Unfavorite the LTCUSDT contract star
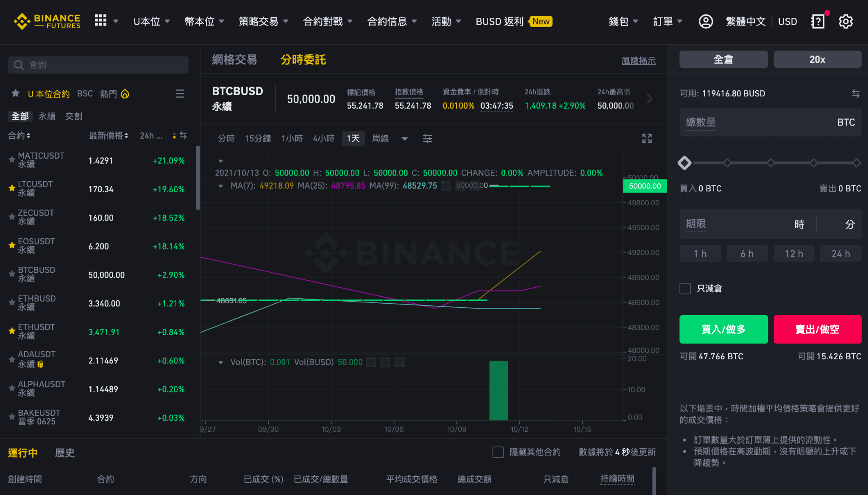The image size is (868, 495). tap(12, 188)
